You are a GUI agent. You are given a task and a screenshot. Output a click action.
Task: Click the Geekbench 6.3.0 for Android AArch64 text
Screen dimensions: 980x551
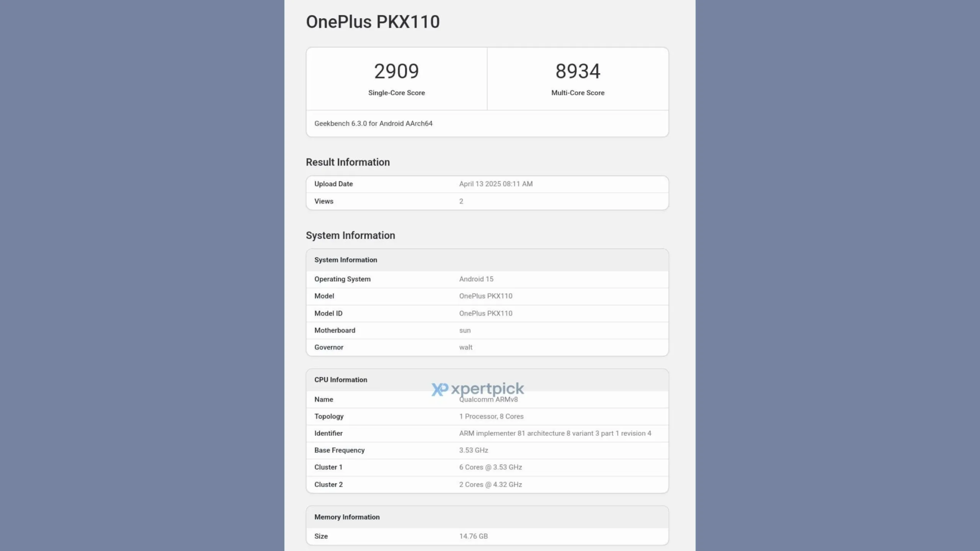373,123
